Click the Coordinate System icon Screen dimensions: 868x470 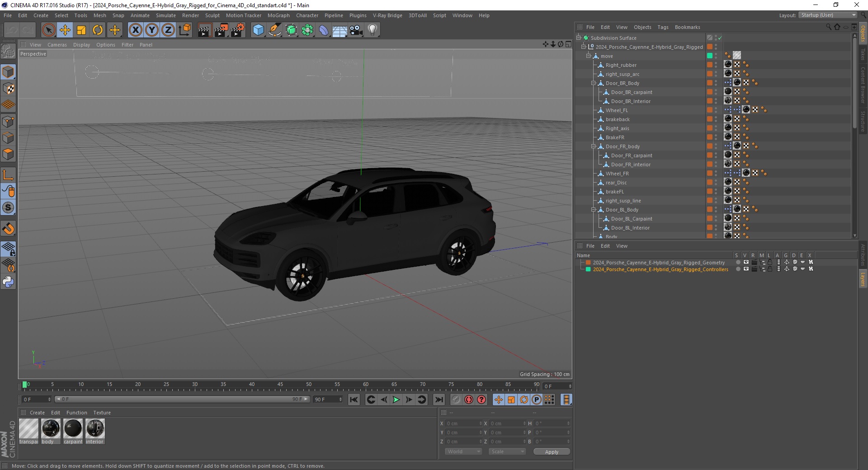click(x=184, y=30)
